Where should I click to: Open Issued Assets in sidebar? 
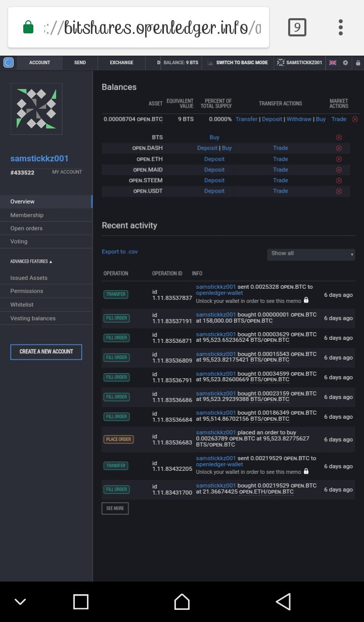tap(46, 278)
